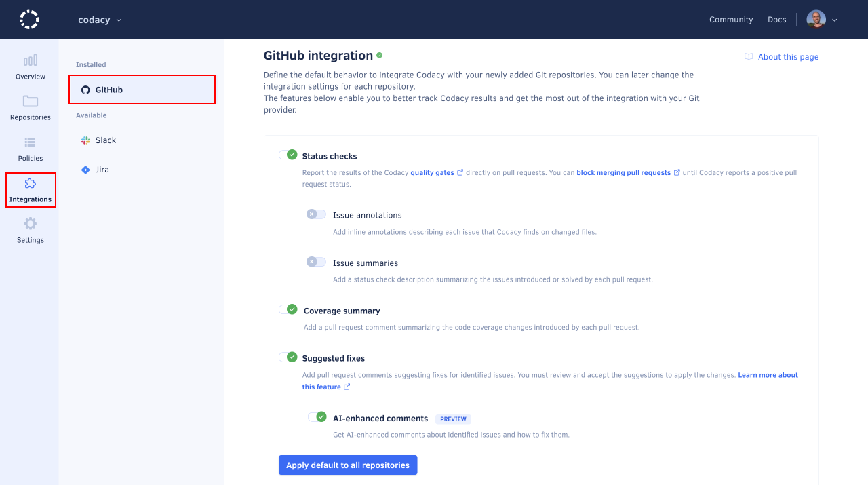
Task: Click the Settings gear icon
Action: point(31,223)
